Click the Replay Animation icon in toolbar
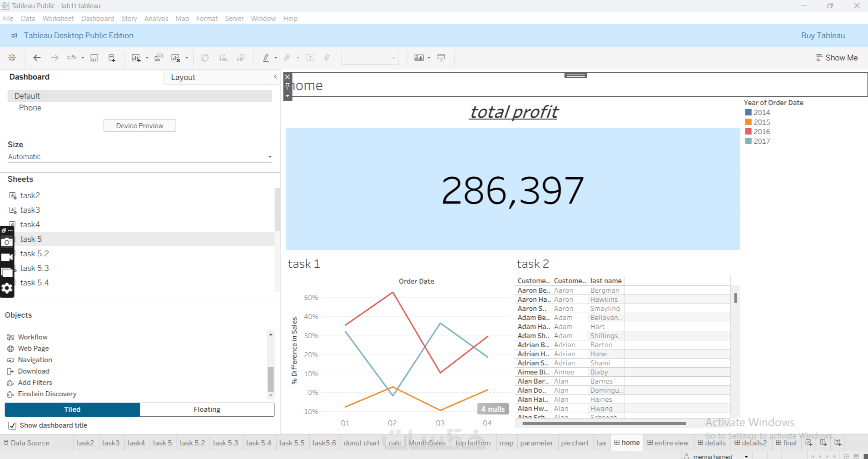 (72, 58)
